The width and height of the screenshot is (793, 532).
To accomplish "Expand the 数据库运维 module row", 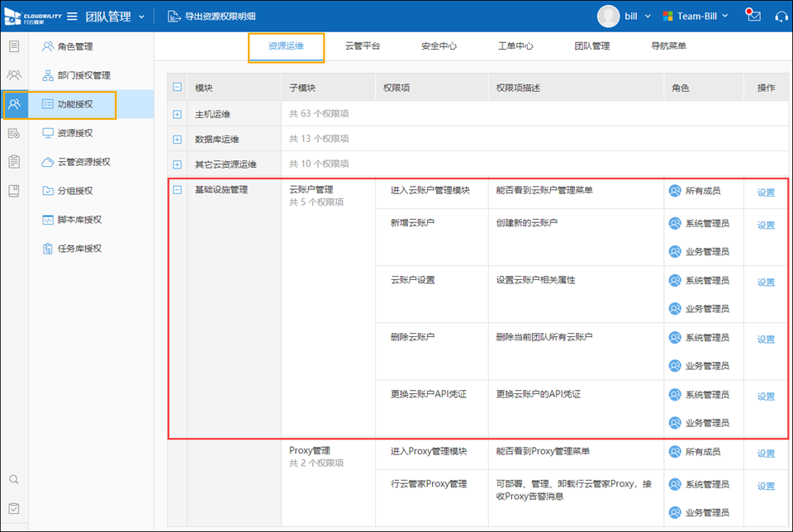I will [177, 140].
